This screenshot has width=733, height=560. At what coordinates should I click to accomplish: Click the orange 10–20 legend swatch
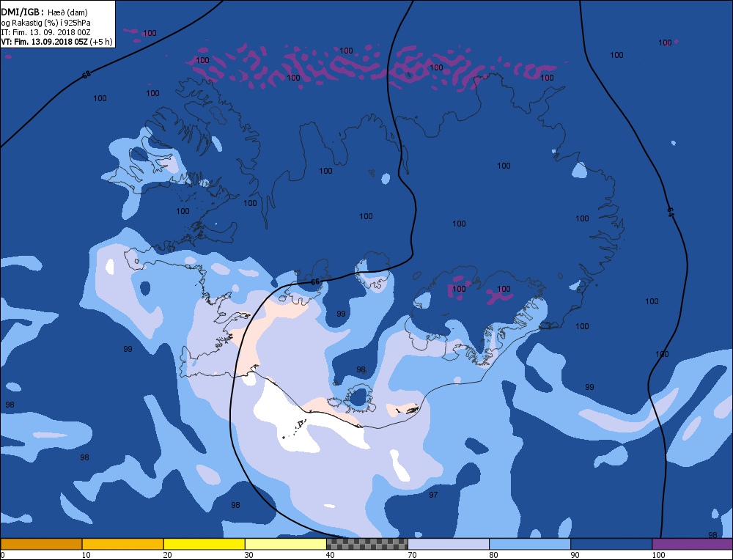click(122, 544)
